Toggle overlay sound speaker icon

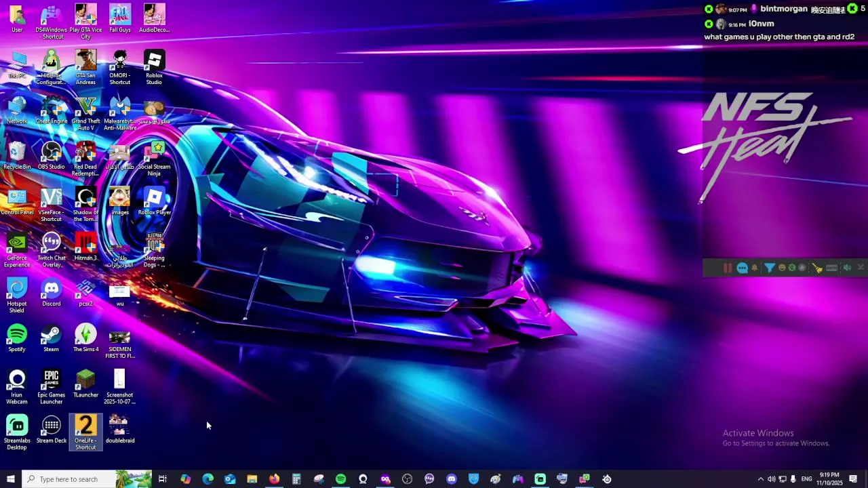pyautogui.click(x=847, y=268)
